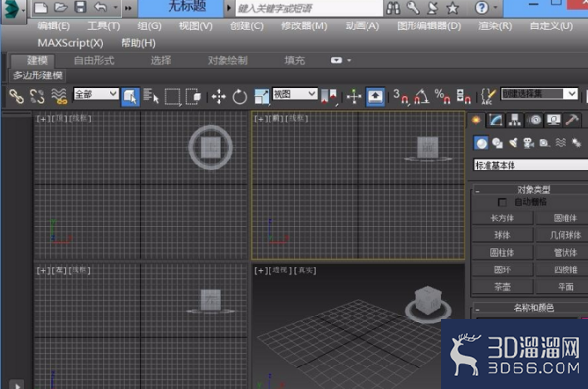Switch to the 填充 ribbon tab
Viewport: 588px width, 389px height.
(294, 60)
